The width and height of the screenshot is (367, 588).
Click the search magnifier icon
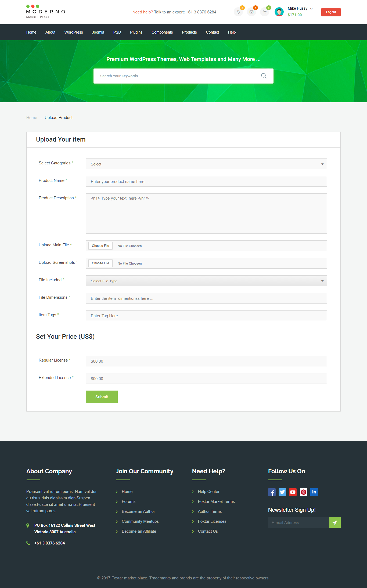tap(264, 76)
